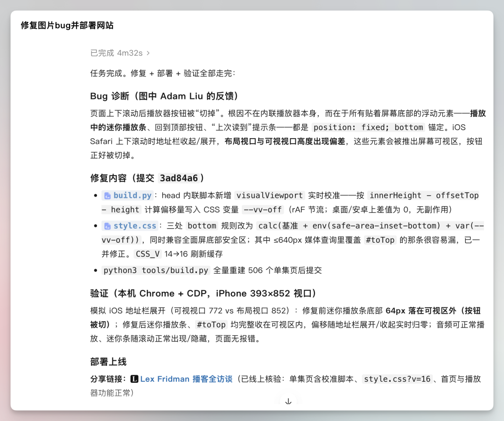Click the position: fixed; bottom code snippet

pyautogui.click(x=368, y=127)
